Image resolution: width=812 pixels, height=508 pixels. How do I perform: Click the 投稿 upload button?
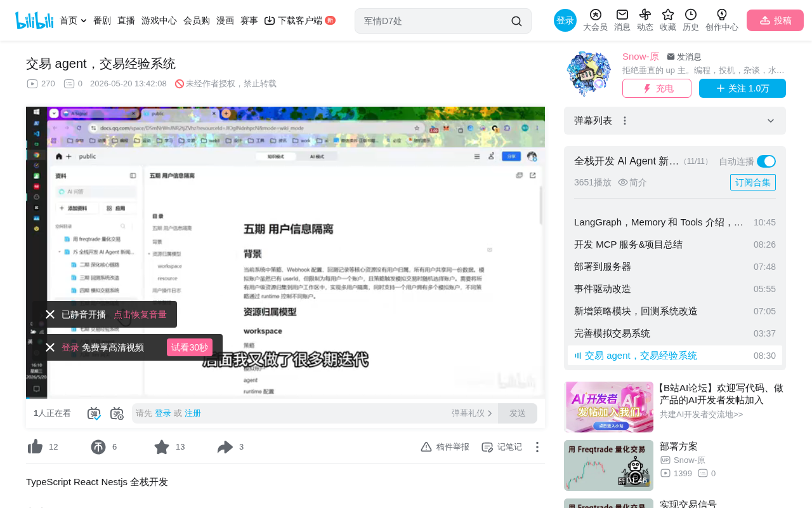coord(775,20)
